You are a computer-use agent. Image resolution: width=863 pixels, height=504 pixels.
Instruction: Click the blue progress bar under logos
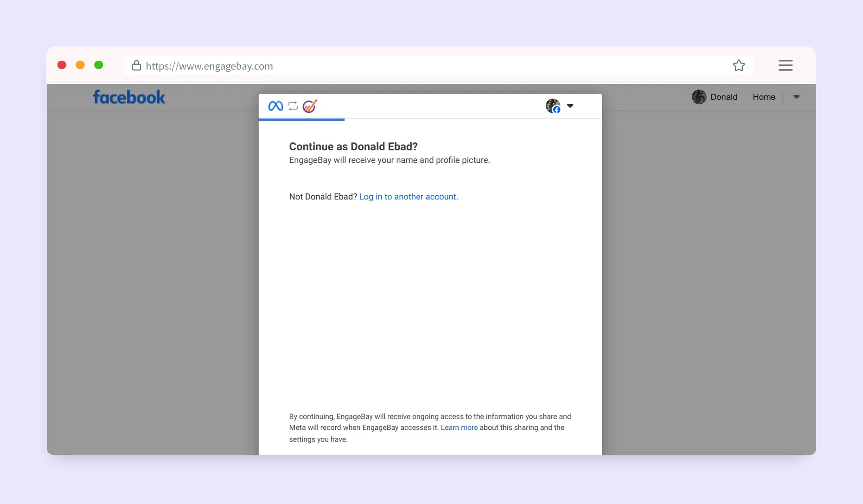pyautogui.click(x=301, y=120)
